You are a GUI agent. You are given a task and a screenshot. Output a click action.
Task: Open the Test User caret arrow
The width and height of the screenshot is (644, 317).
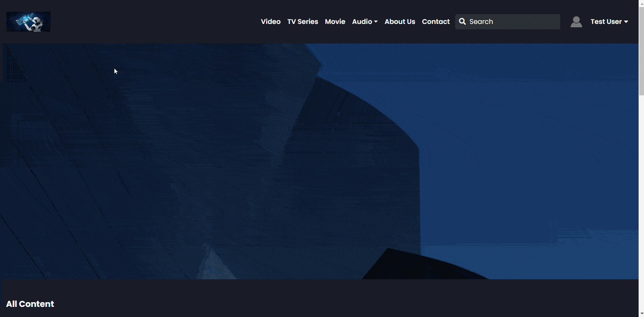tap(626, 22)
